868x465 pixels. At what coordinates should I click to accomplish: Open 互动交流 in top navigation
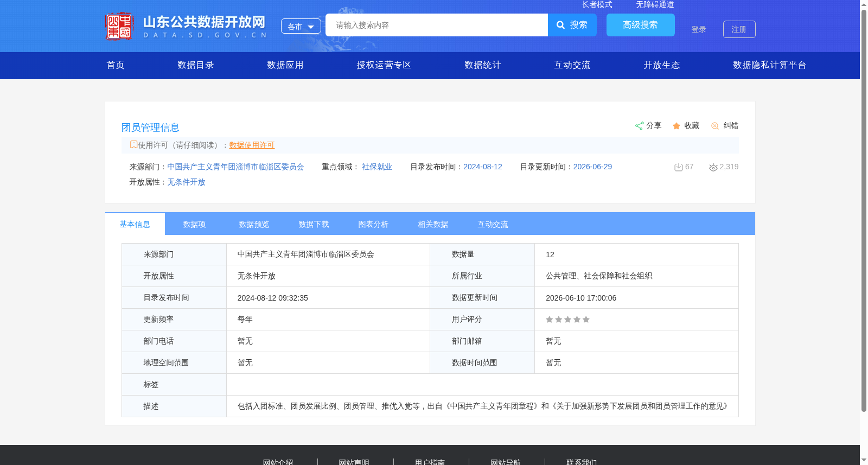572,65
